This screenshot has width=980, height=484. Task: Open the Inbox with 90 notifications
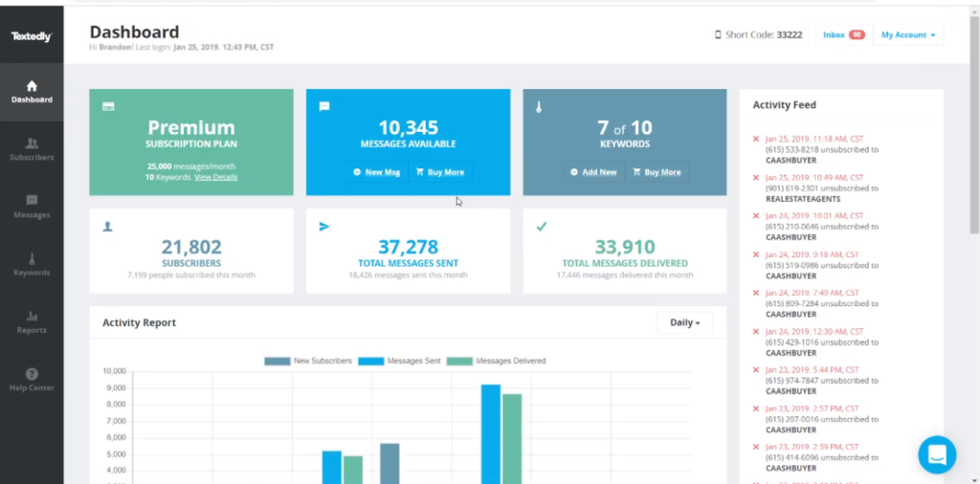point(843,35)
